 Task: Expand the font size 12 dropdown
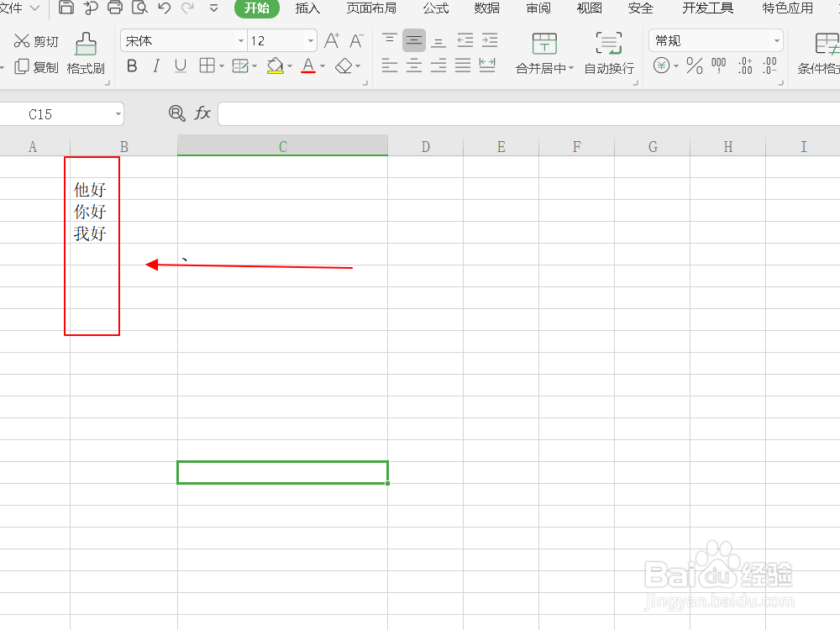[310, 40]
